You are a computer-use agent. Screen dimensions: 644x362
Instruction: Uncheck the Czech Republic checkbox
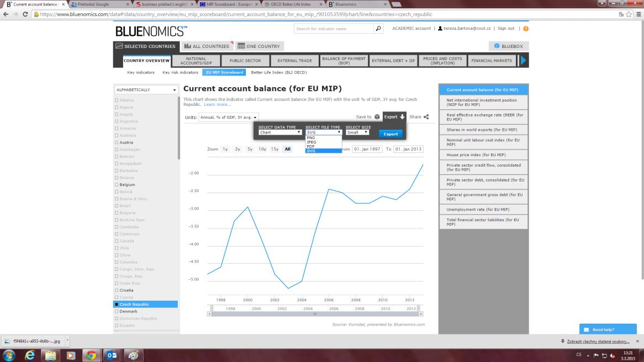point(117,304)
